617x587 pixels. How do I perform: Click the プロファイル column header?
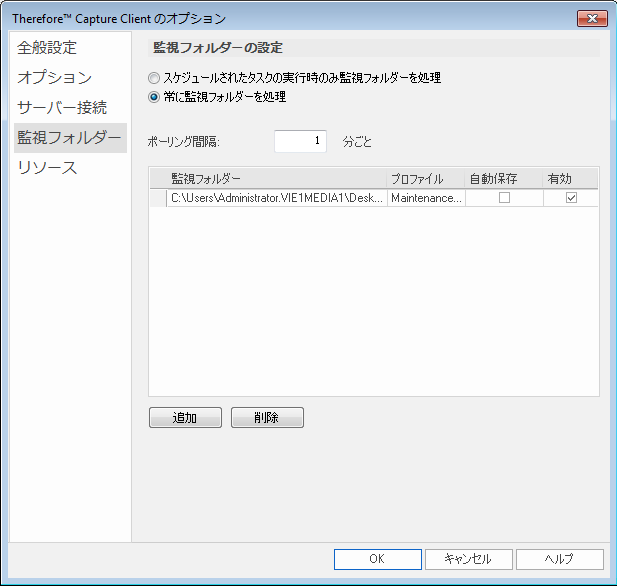(x=426, y=179)
